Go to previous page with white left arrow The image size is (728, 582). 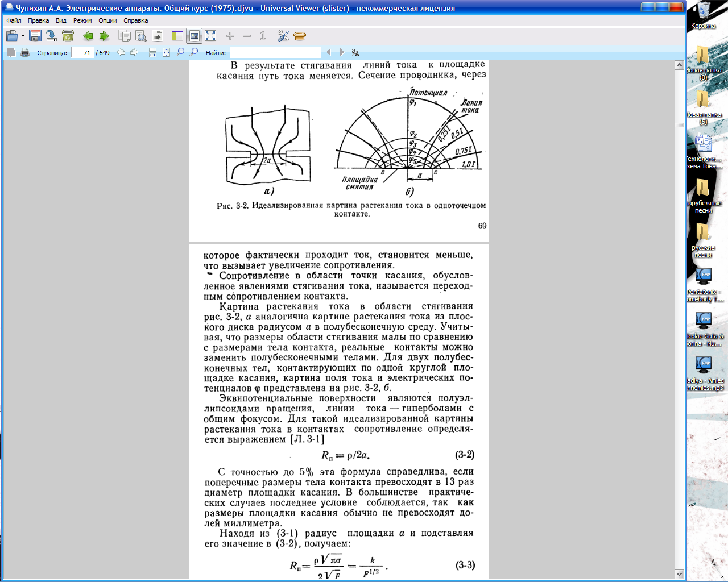(121, 52)
